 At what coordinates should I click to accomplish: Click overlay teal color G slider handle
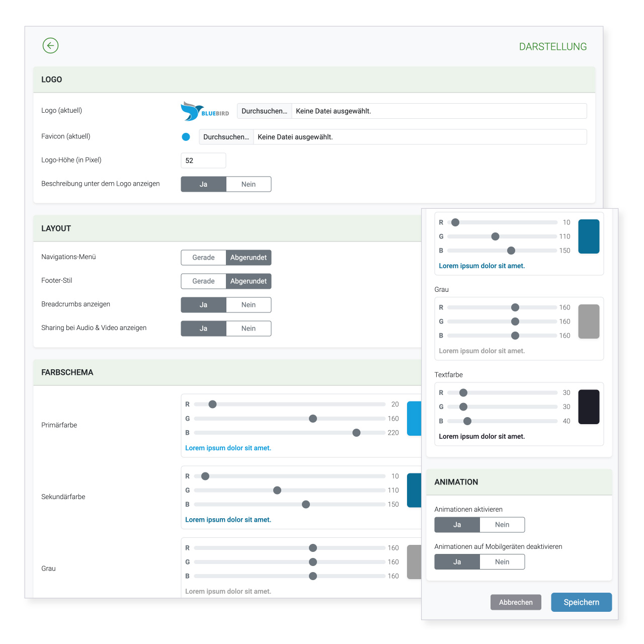coord(495,236)
